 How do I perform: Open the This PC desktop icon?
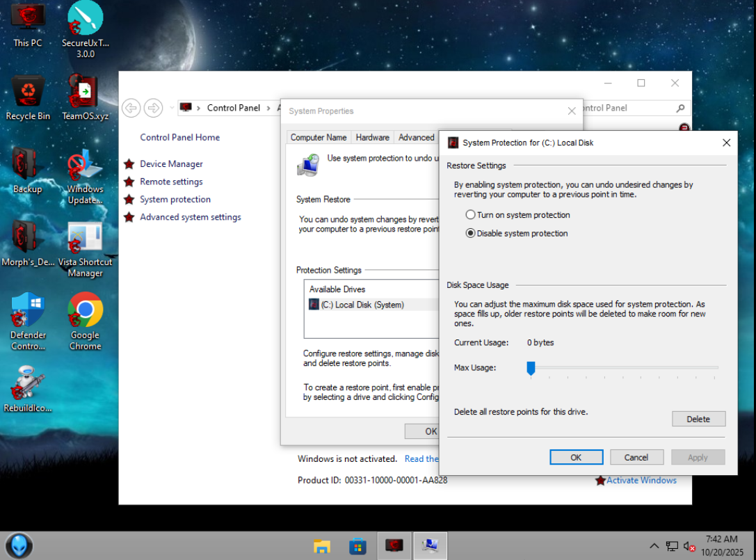pos(28,18)
